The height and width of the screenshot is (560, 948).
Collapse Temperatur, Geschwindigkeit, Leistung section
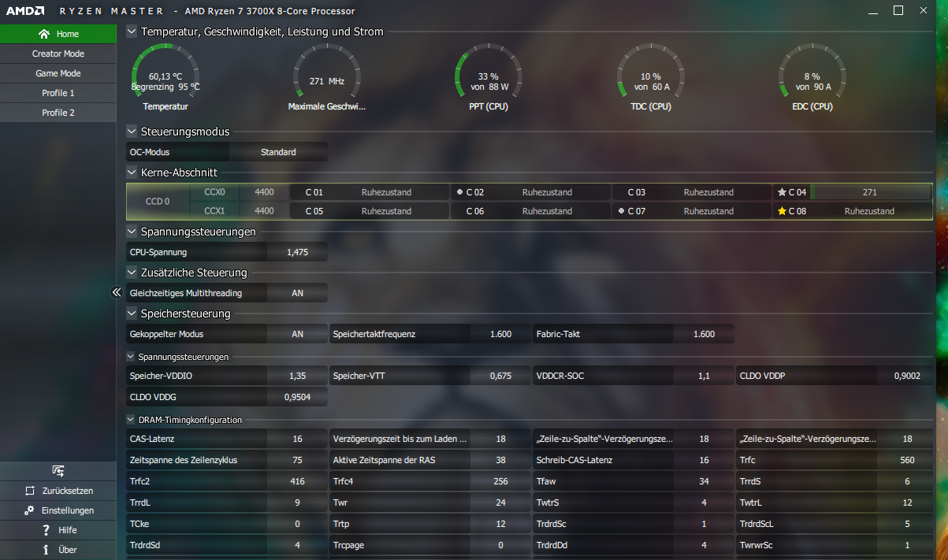tap(132, 32)
